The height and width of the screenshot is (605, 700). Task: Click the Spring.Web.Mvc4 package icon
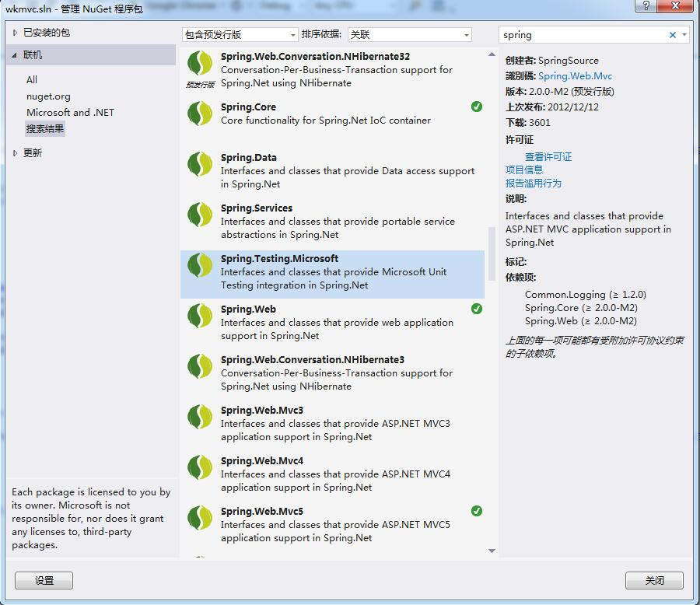click(200, 467)
